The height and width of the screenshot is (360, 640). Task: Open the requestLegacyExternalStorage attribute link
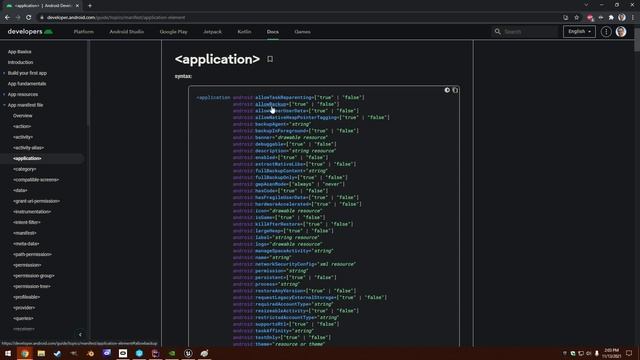[295, 298]
